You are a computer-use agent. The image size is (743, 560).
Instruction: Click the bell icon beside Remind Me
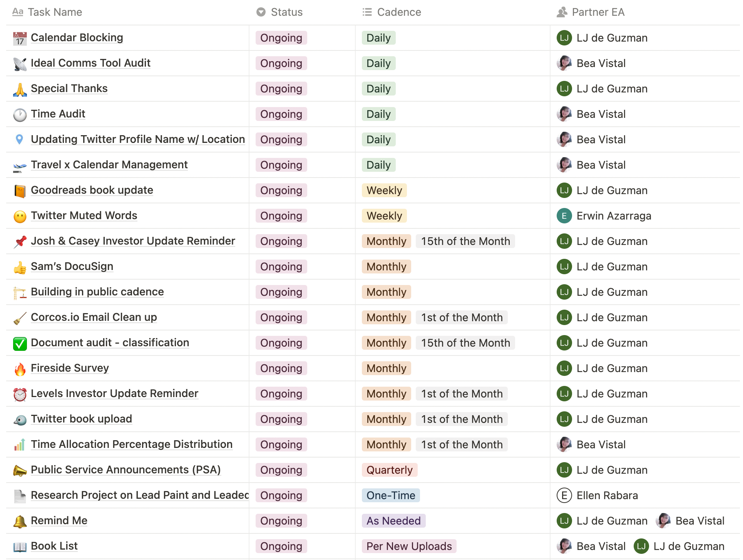[20, 521]
